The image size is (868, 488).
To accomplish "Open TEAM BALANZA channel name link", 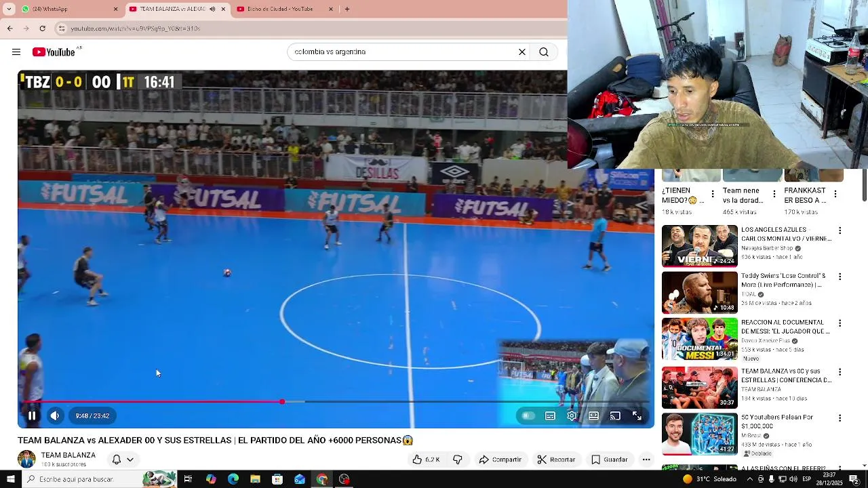I will (68, 455).
